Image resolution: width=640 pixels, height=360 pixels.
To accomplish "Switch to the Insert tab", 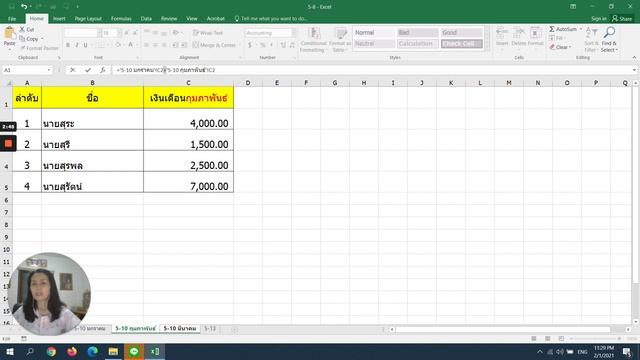I will coord(59,19).
